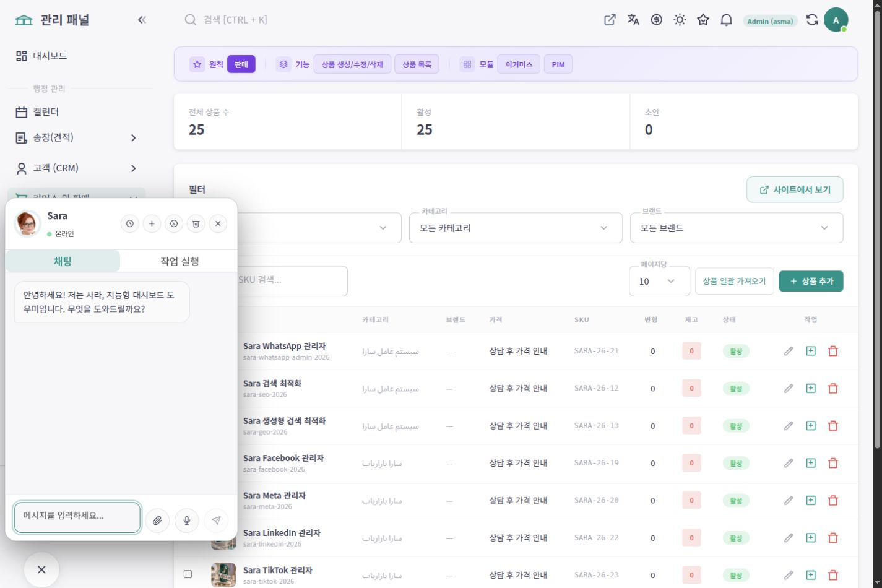This screenshot has width=882, height=588.
Task: Click the currency dollar icon in top bar
Action: pos(657,20)
